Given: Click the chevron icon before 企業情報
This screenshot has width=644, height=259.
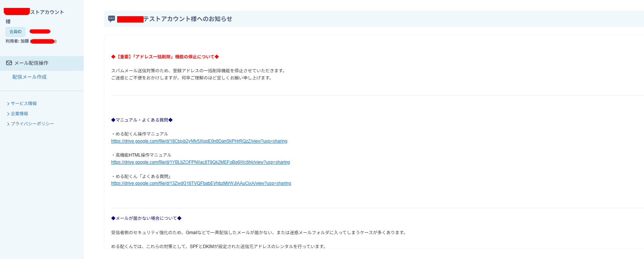Looking at the screenshot, I should click(x=8, y=114).
